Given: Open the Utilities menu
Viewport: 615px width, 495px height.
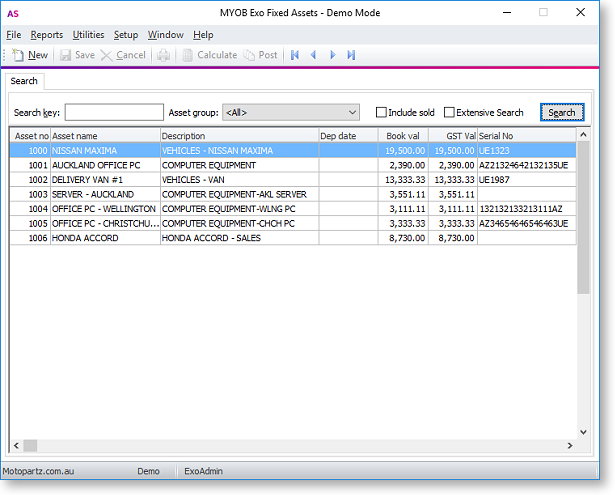Looking at the screenshot, I should click(88, 35).
